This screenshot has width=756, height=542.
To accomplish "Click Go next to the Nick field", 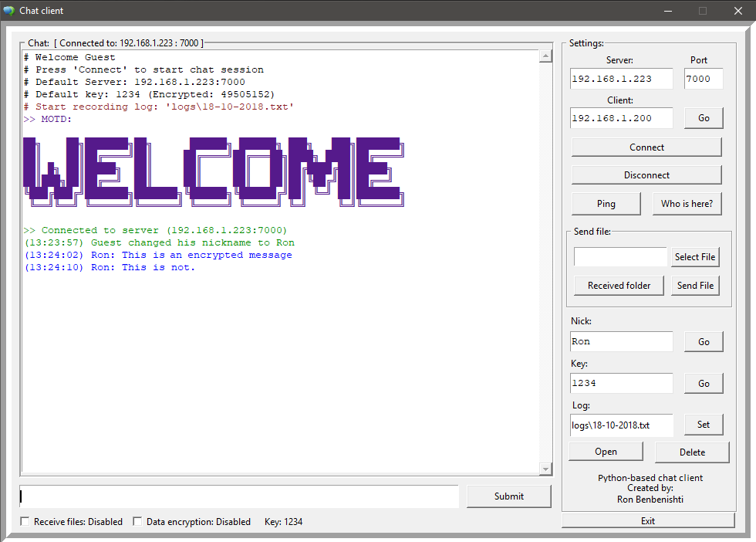I will coord(704,342).
